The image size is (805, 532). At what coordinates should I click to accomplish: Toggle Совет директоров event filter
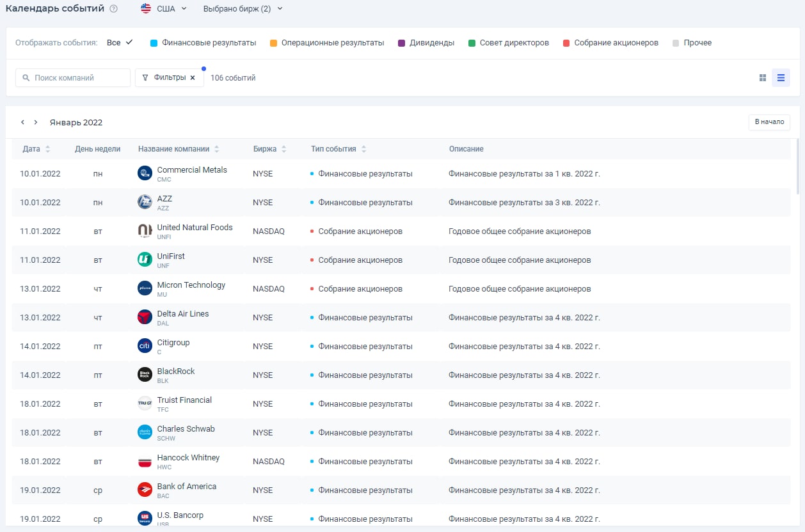509,43
